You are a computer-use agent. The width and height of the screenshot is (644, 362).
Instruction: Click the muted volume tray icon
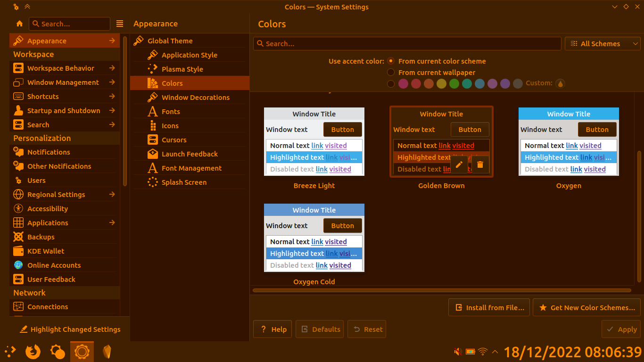click(x=457, y=352)
